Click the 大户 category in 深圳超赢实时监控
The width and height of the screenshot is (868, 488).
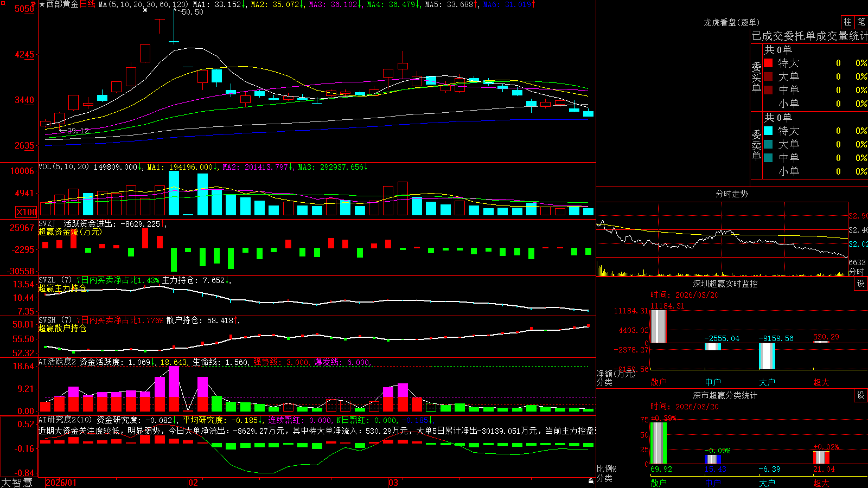767,382
